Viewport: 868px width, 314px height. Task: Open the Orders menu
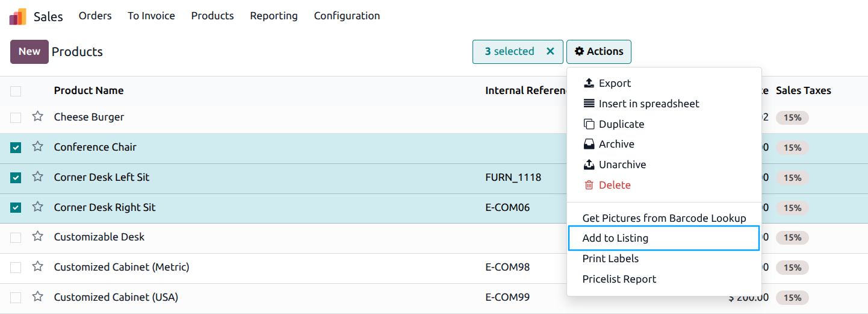pos(95,16)
